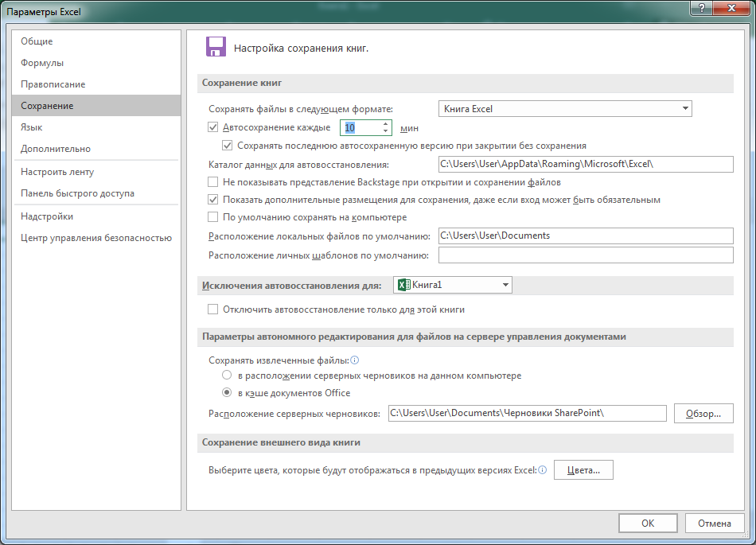Open Панель быстрого доступа category
The image size is (756, 545).
pyautogui.click(x=96, y=193)
